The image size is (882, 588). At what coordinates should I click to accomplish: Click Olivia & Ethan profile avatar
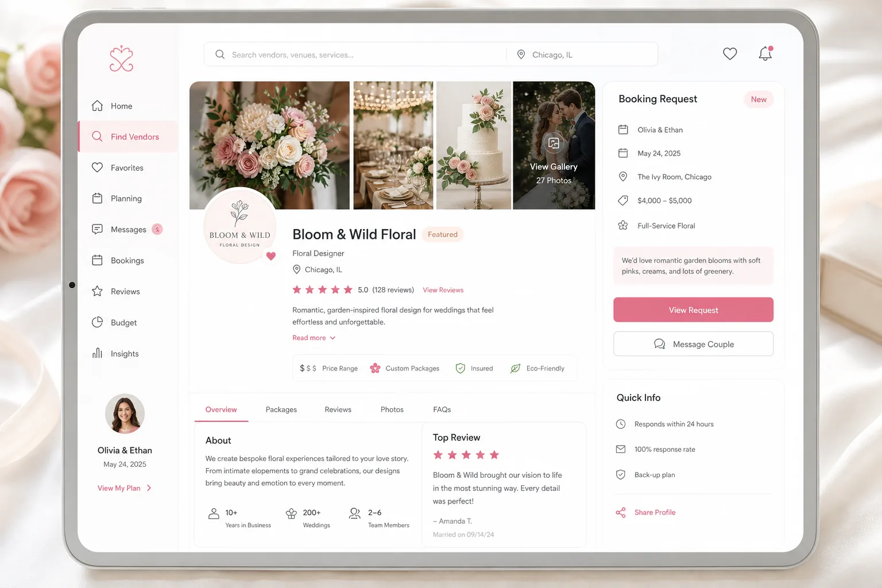pos(125,413)
